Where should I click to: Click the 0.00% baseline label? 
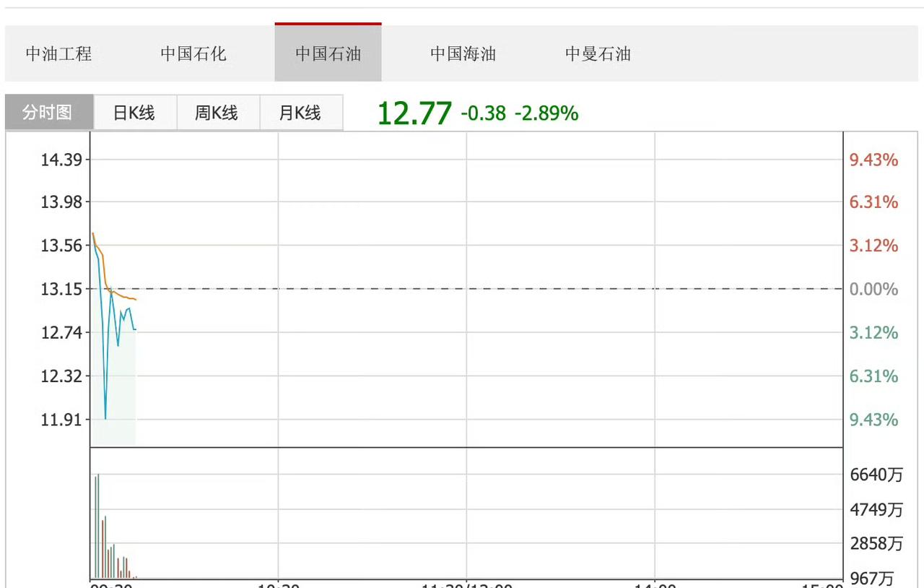875,289
